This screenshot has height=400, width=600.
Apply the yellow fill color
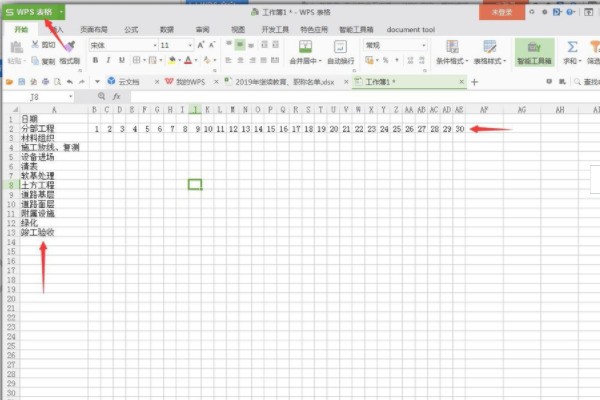point(172,60)
